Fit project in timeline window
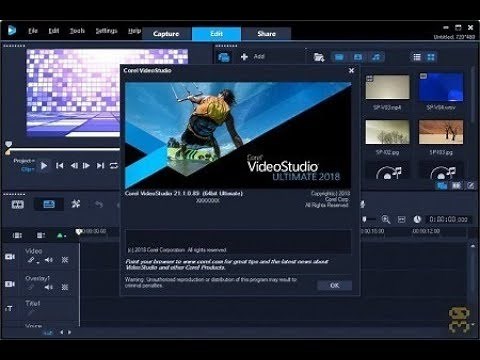This screenshot has width=480, height=360. tap(401, 219)
